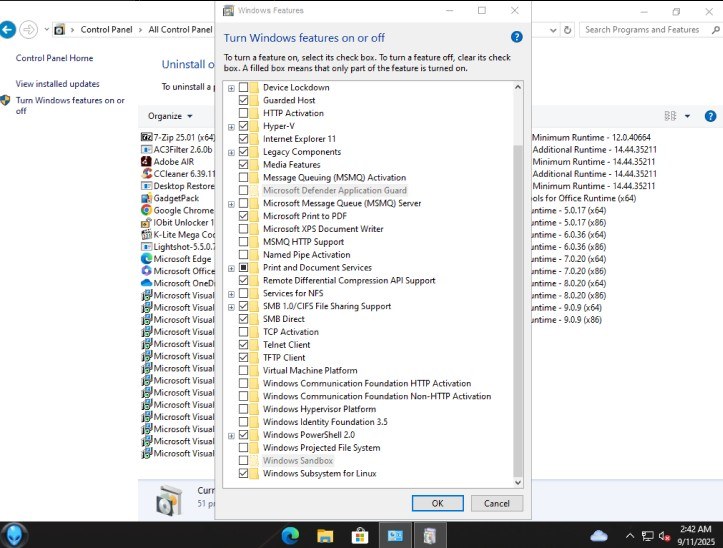
Task: Click the alien Start button
Action: 14,535
